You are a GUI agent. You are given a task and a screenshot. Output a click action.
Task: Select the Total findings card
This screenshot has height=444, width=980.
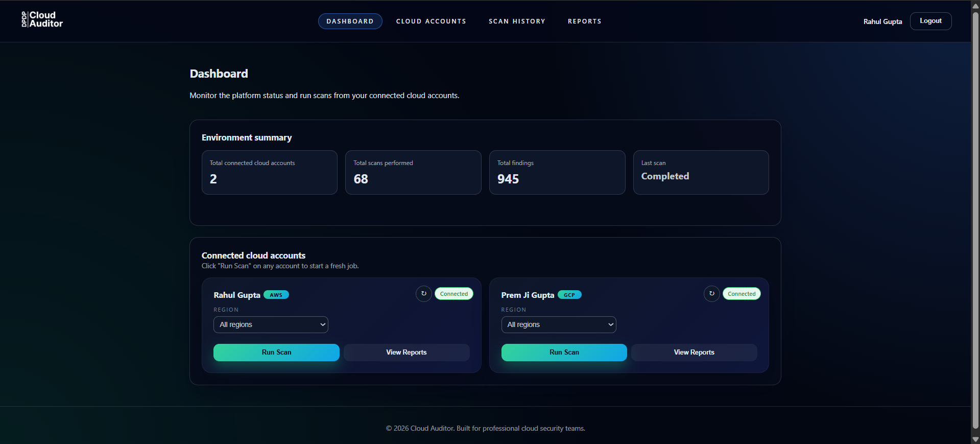[x=557, y=172]
